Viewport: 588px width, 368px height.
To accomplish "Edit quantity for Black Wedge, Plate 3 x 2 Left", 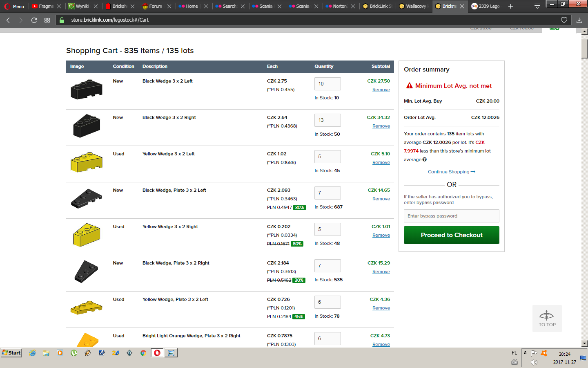I will pyautogui.click(x=327, y=193).
